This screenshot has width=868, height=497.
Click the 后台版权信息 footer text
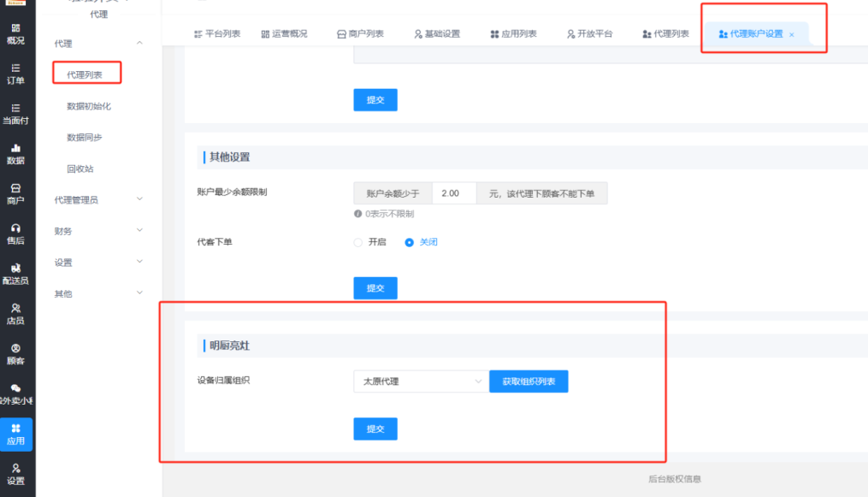674,479
